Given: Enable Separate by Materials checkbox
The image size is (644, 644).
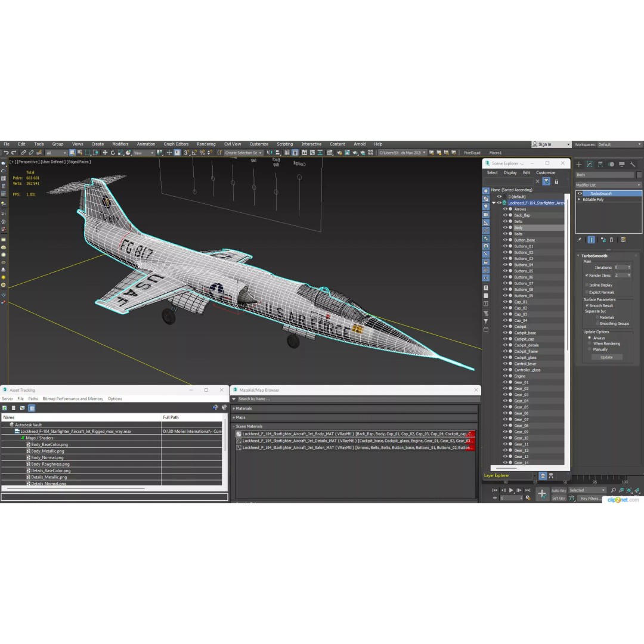Looking at the screenshot, I should point(597,317).
